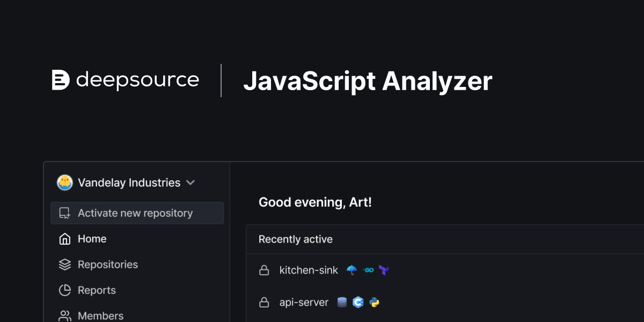Click the lock icon beside kitchen-sink

pos(264,270)
